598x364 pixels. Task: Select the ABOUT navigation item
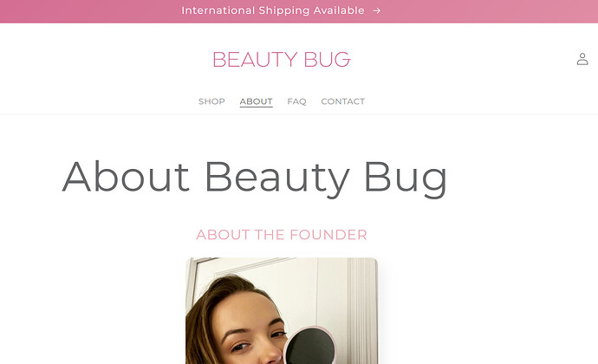click(x=256, y=101)
